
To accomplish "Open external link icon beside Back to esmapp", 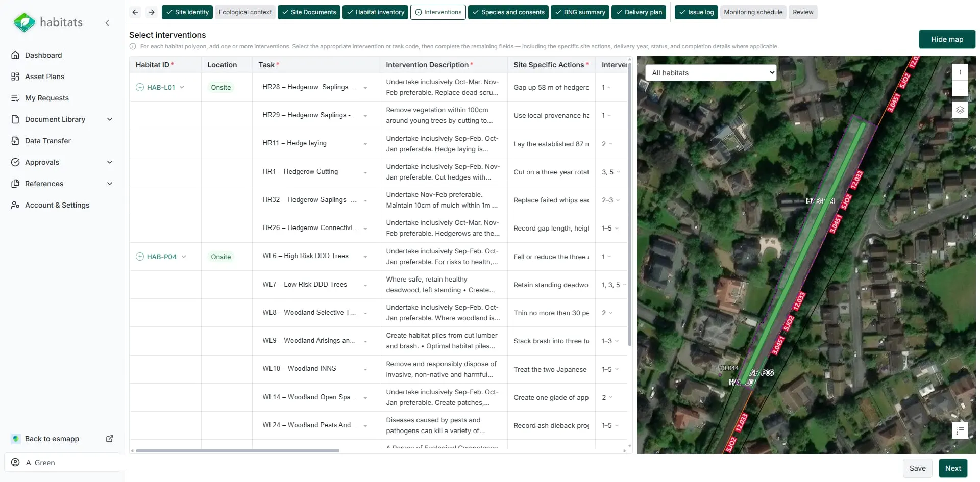I will point(110,439).
